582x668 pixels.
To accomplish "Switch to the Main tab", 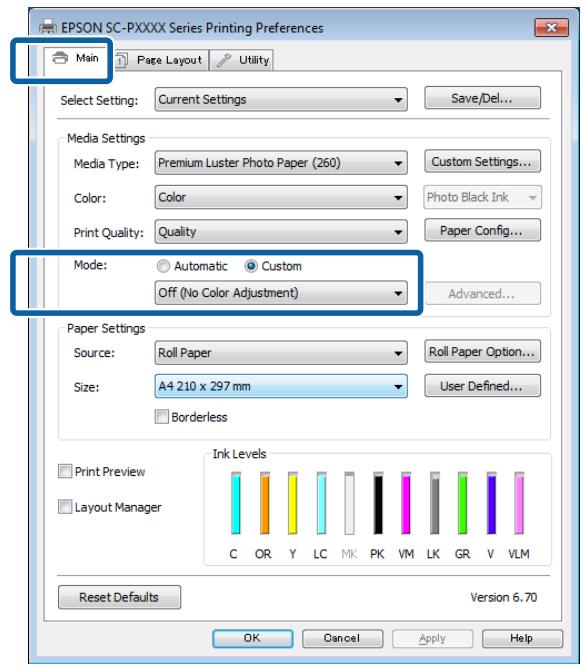I will pos(75,58).
